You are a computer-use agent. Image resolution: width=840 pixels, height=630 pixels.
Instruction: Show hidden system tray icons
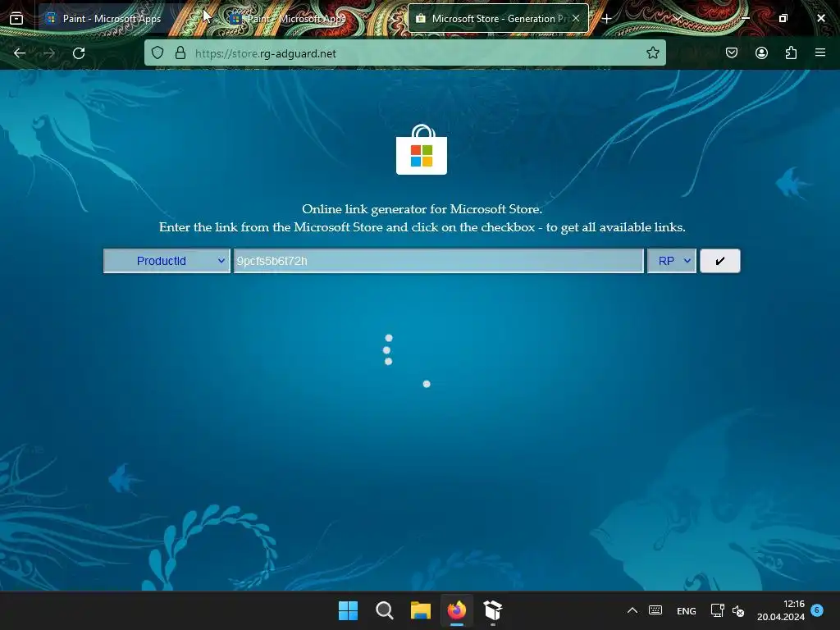pos(632,610)
